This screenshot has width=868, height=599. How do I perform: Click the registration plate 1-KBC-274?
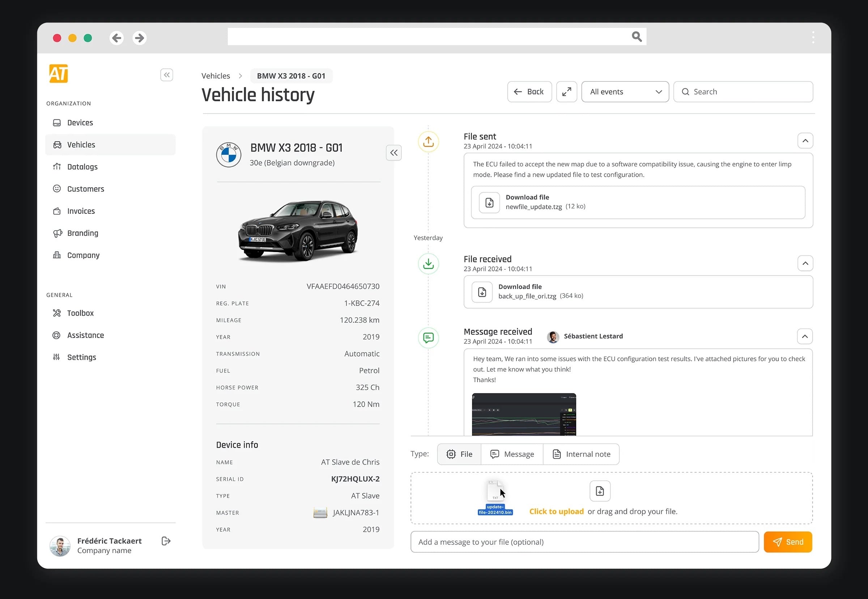click(x=362, y=303)
